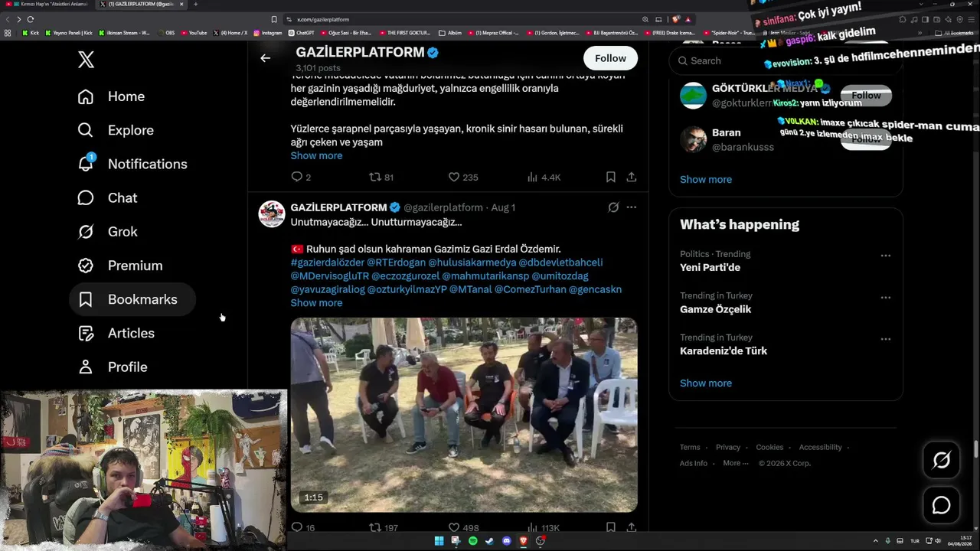Follow GAZİLERPLATFORM from the profile header
980x551 pixels.
pos(610,58)
